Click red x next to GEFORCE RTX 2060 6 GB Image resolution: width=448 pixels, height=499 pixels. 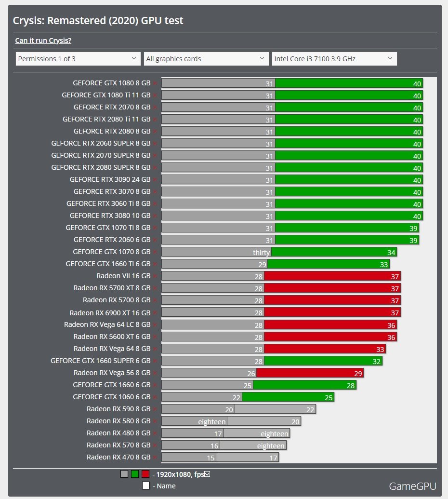tap(155, 240)
